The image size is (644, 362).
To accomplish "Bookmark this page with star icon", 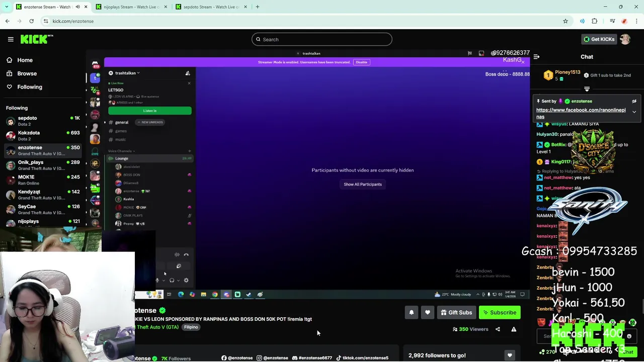I will tap(566, 21).
